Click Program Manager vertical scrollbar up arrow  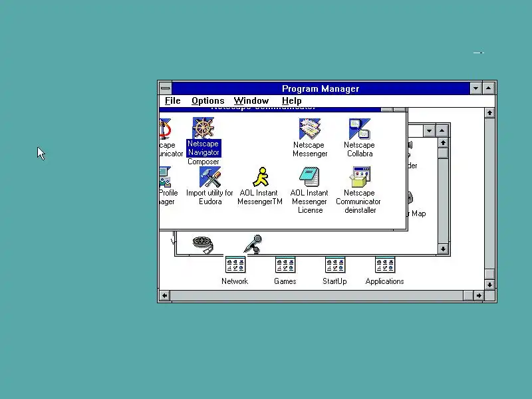pyautogui.click(x=489, y=113)
